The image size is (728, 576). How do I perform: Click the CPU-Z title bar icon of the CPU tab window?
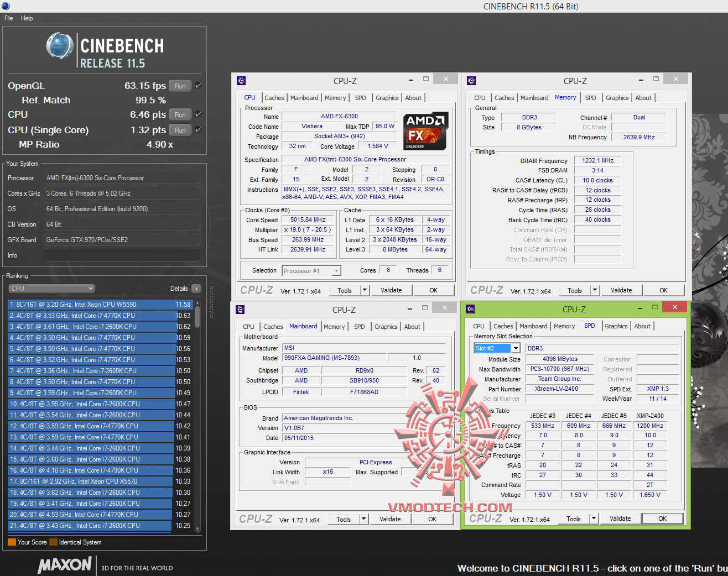(x=241, y=81)
